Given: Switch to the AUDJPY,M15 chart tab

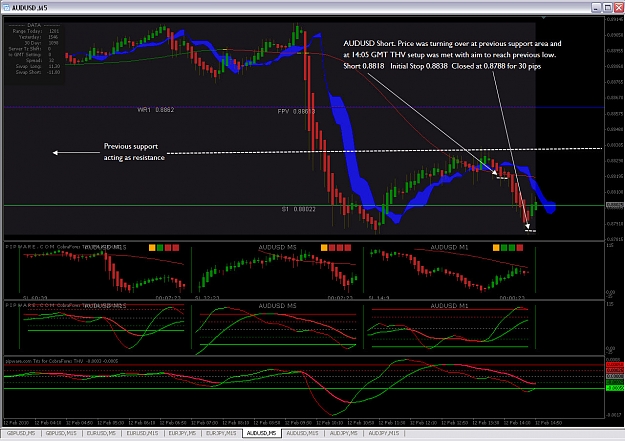Looking at the screenshot, I should pyautogui.click(x=383, y=433).
